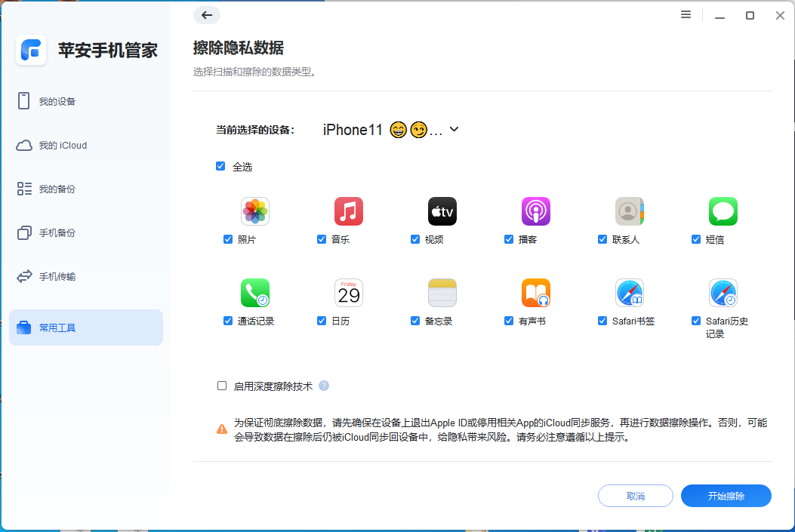
Task: Click the Contacts (联系人) icon
Action: pos(629,211)
